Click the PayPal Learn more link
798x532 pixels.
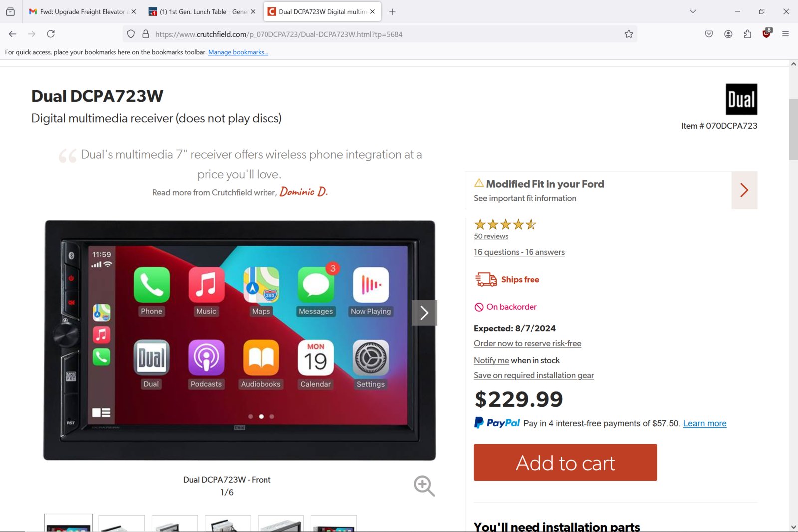pos(704,423)
